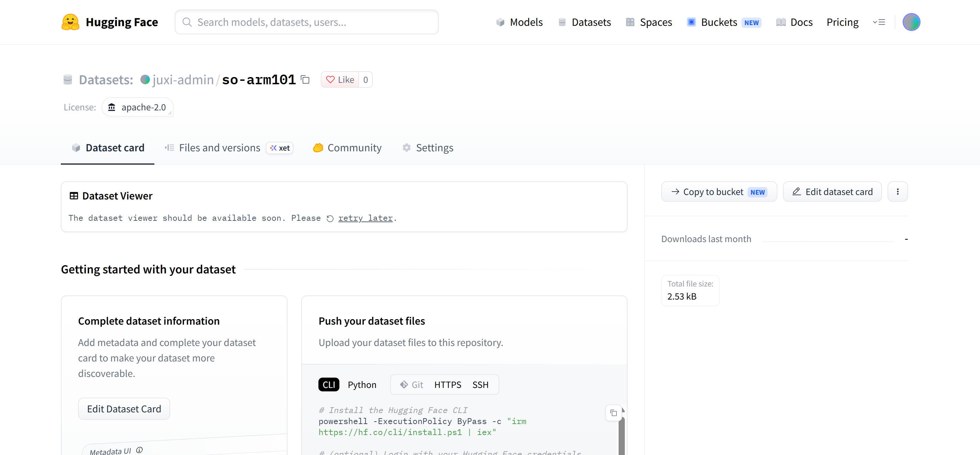This screenshot has width=980, height=455.
Task: Switch git instructions to SSH
Action: (x=480, y=384)
